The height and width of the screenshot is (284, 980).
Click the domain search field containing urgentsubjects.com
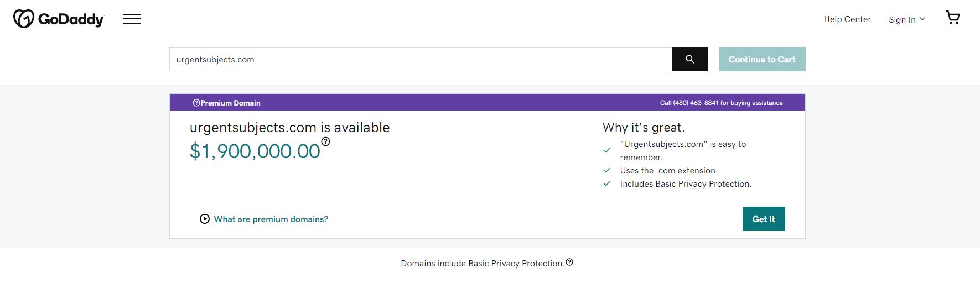pos(421,59)
